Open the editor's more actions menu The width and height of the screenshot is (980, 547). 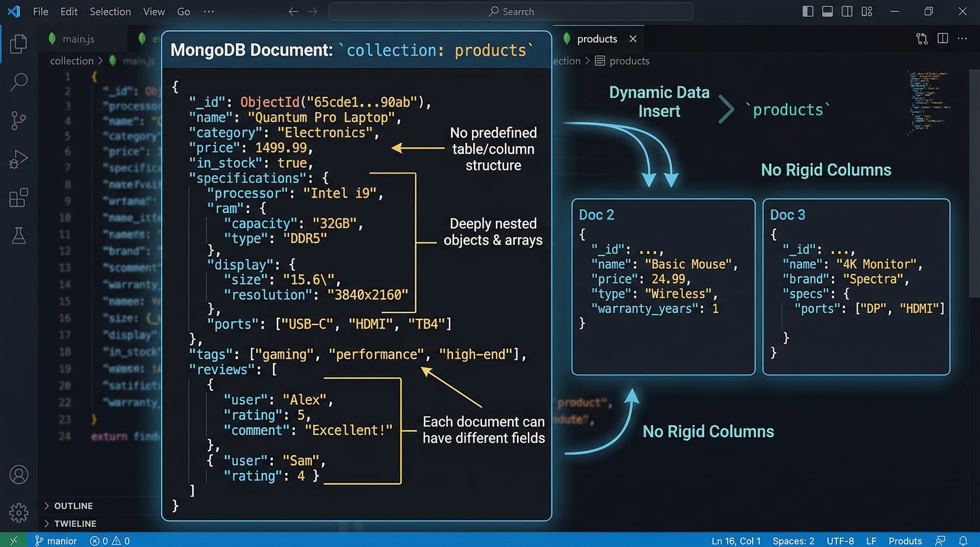coord(962,38)
